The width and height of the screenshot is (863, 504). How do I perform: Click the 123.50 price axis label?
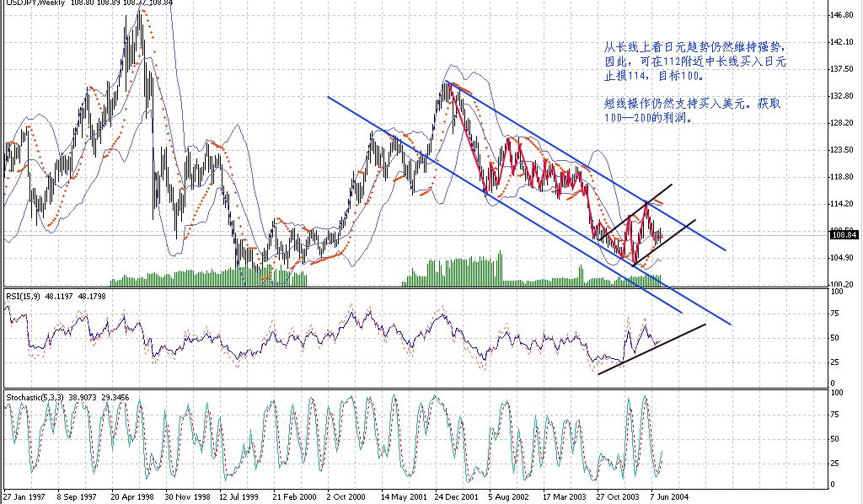[843, 150]
